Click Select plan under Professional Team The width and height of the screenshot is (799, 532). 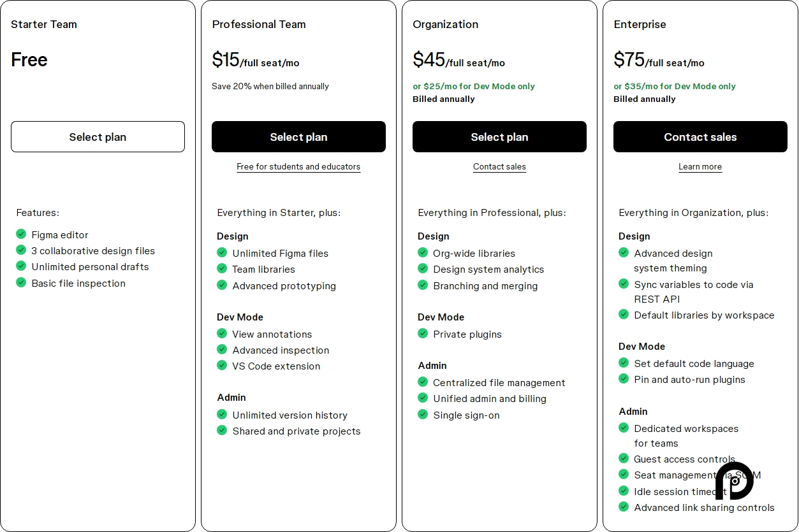298,136
